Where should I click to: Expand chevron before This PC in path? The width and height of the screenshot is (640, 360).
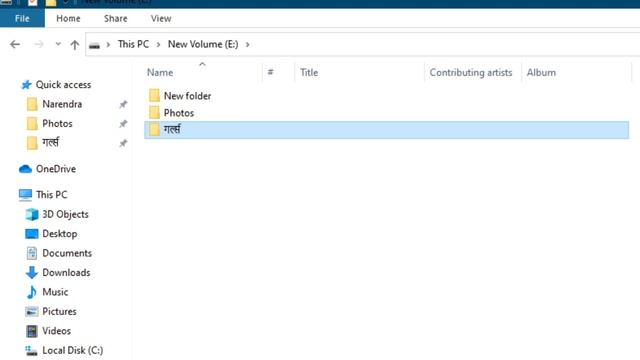click(108, 44)
